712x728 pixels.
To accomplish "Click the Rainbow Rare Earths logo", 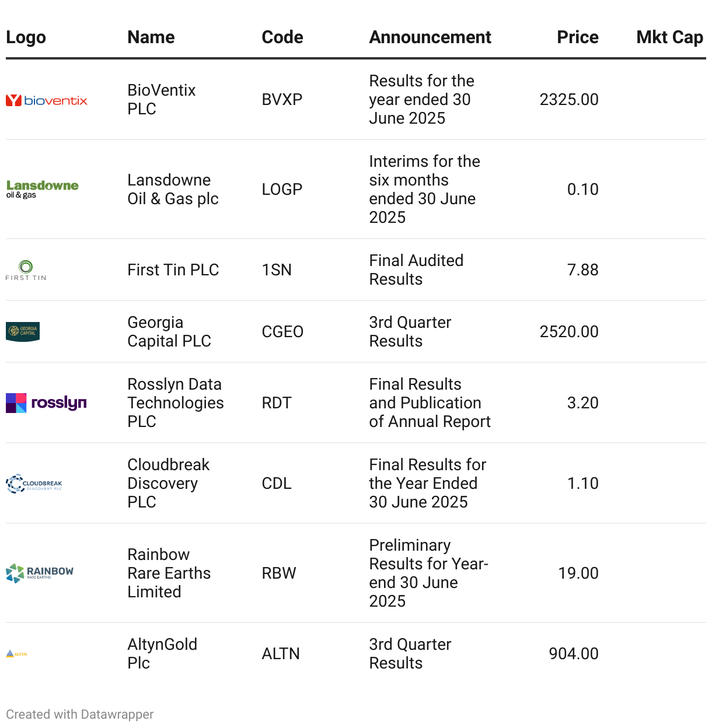I will coord(40,573).
